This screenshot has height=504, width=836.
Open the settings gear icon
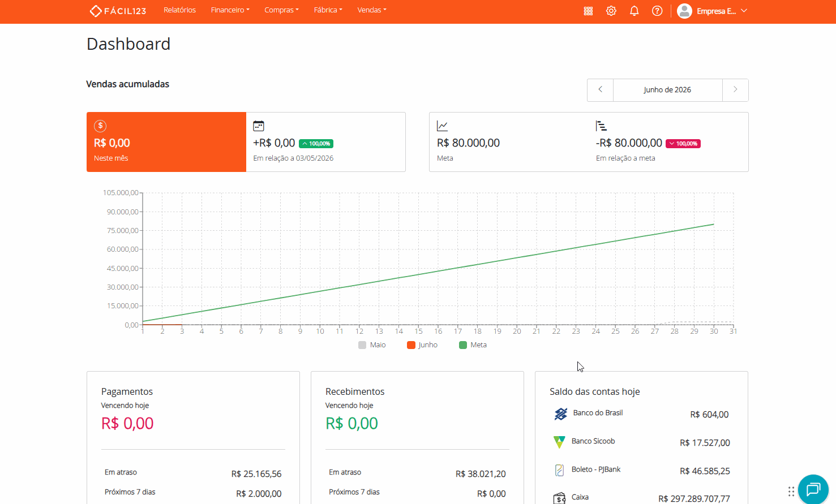611,11
